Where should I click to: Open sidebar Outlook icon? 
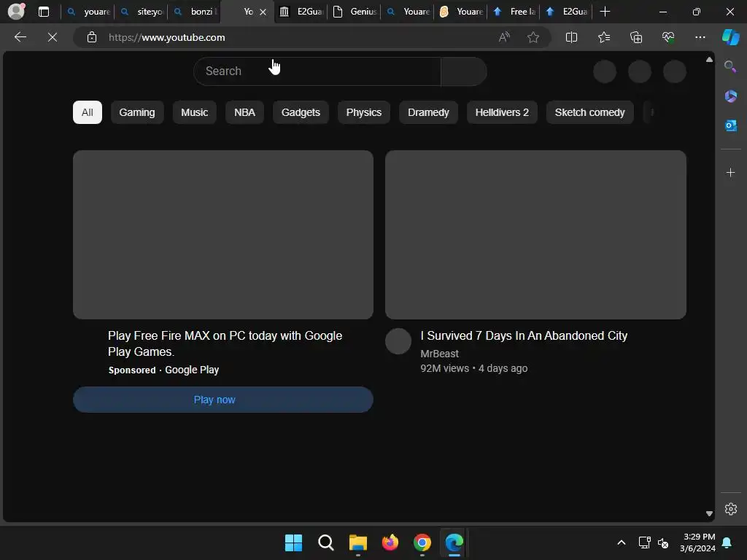[730, 125]
